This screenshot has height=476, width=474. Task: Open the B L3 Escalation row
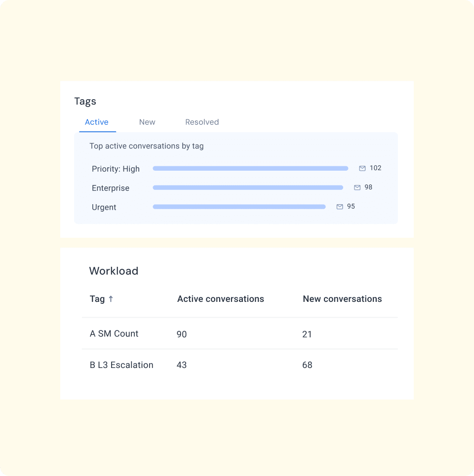(121, 365)
